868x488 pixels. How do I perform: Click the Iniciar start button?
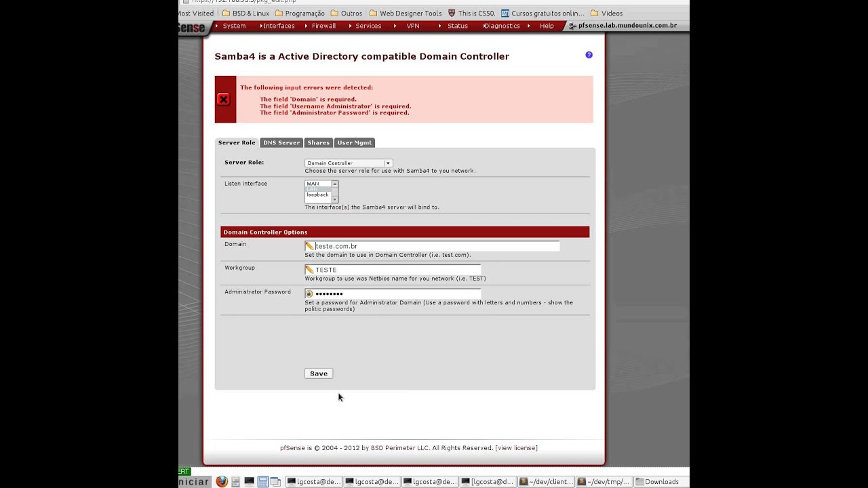195,482
